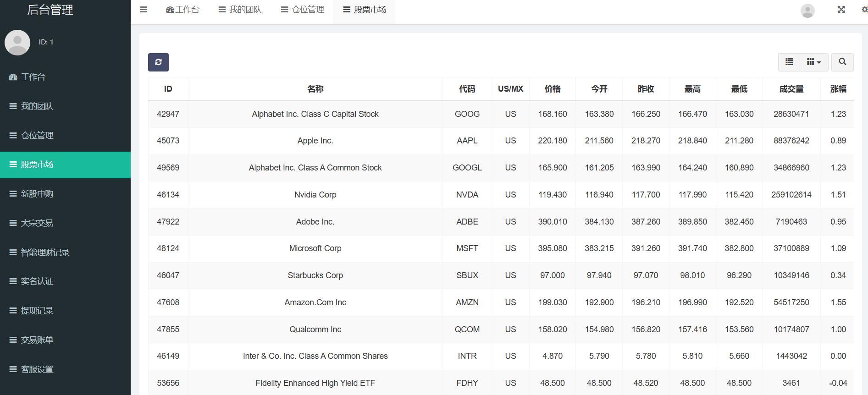868x395 pixels.
Task: Open the settings gear icon
Action: 864,10
